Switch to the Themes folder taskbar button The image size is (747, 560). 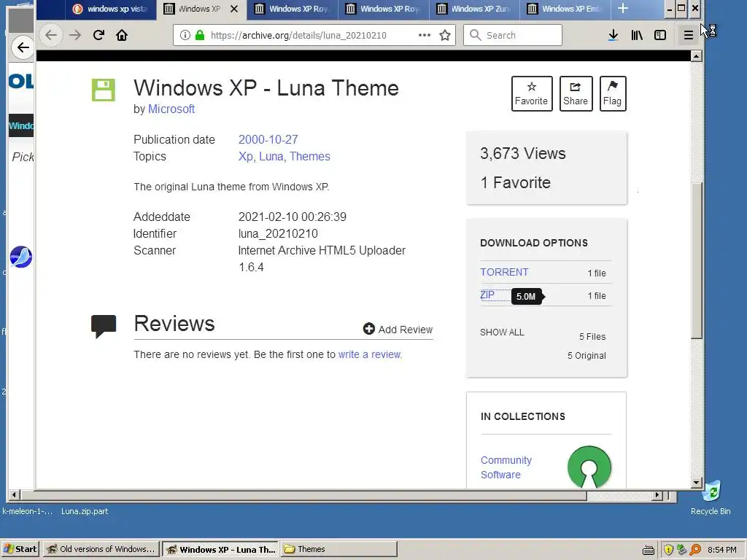(338, 549)
